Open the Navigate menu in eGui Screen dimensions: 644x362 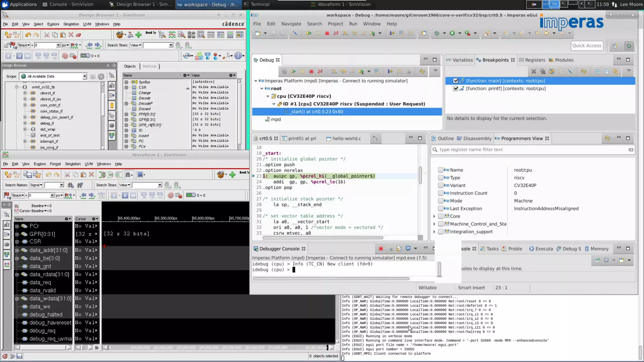(x=291, y=24)
